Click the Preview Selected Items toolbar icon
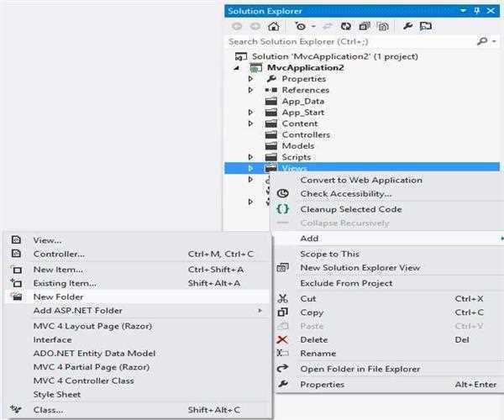 coord(425,26)
